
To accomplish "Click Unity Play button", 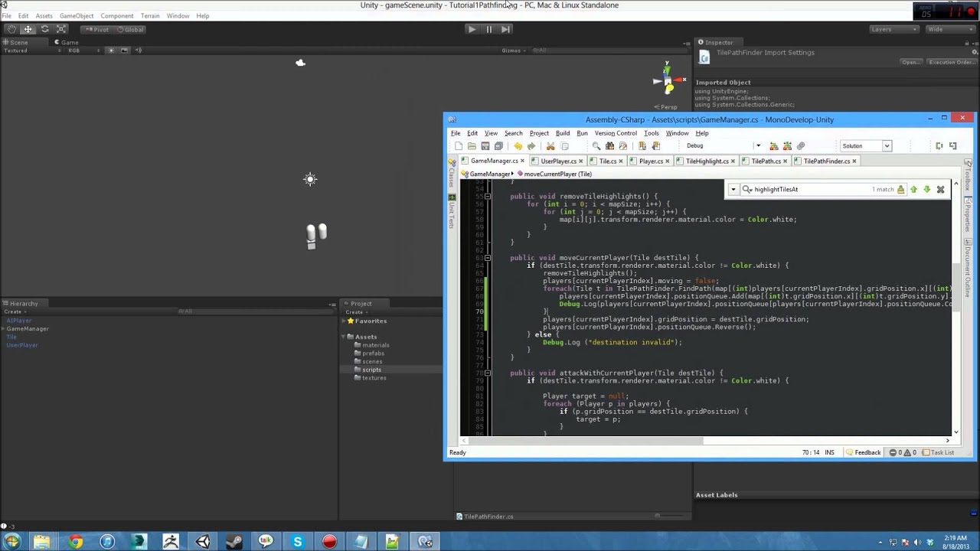I will (x=472, y=29).
